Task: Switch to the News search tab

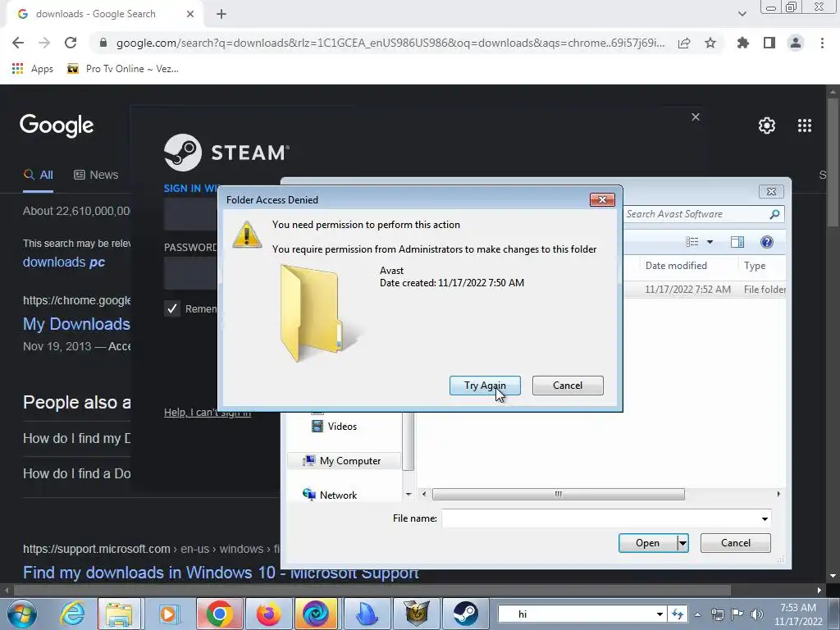Action: tap(96, 175)
